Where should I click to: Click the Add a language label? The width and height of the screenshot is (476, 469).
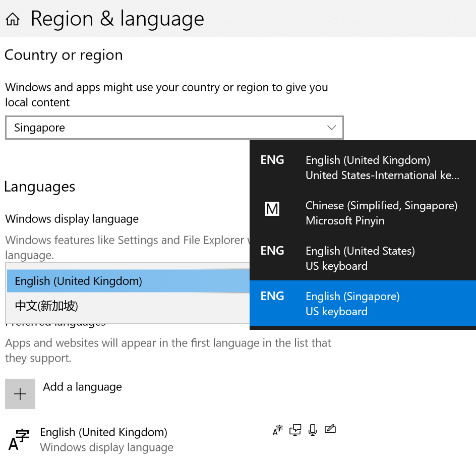pos(82,387)
